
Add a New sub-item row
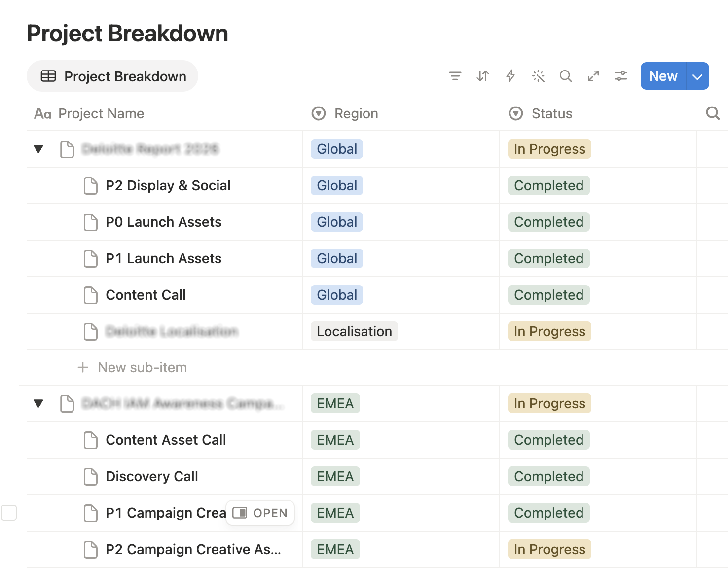point(132,367)
